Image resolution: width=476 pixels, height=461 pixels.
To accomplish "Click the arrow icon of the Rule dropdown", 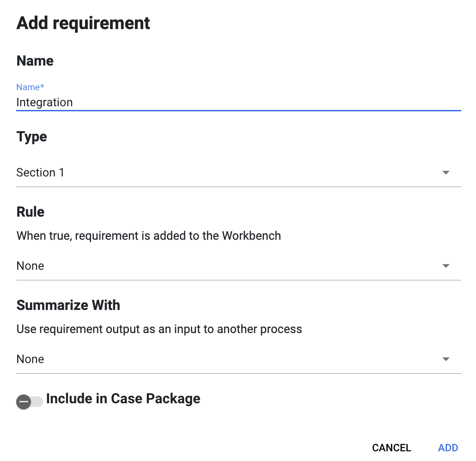I will click(x=445, y=266).
